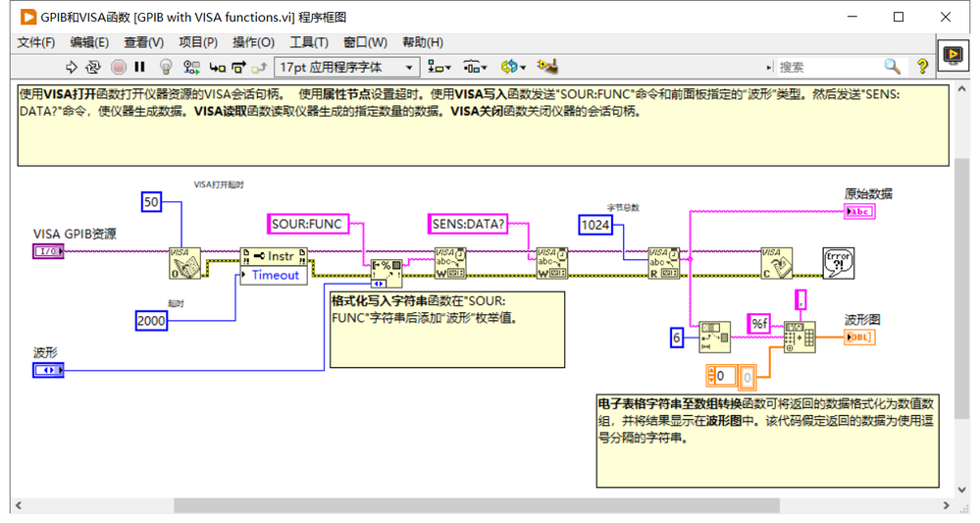Image resolution: width=980 pixels, height=523 pixels.
Task: Select the second VISA Write node
Action: point(552,263)
